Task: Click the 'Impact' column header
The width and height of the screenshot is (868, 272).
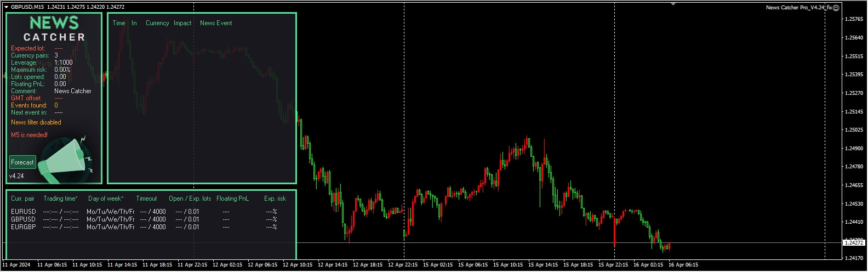Action: pos(182,23)
